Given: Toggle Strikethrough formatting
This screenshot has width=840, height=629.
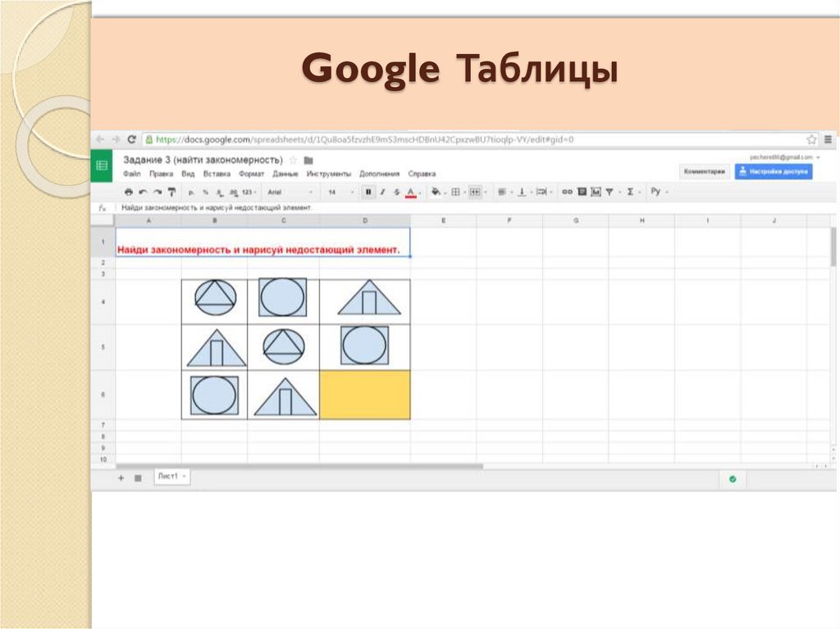Looking at the screenshot, I should pos(396,192).
